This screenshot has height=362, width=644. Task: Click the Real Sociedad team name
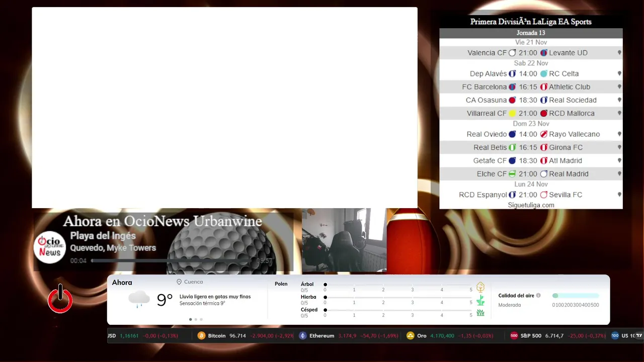(573, 100)
